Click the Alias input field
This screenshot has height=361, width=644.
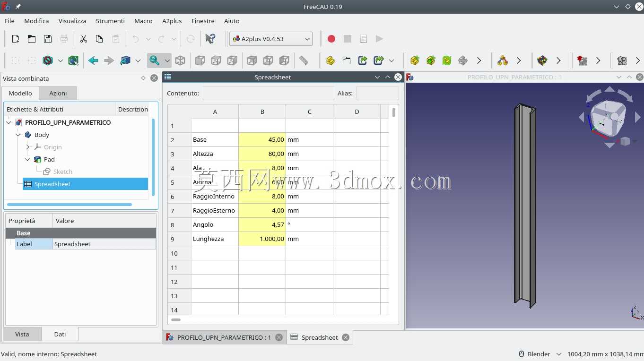(377, 93)
